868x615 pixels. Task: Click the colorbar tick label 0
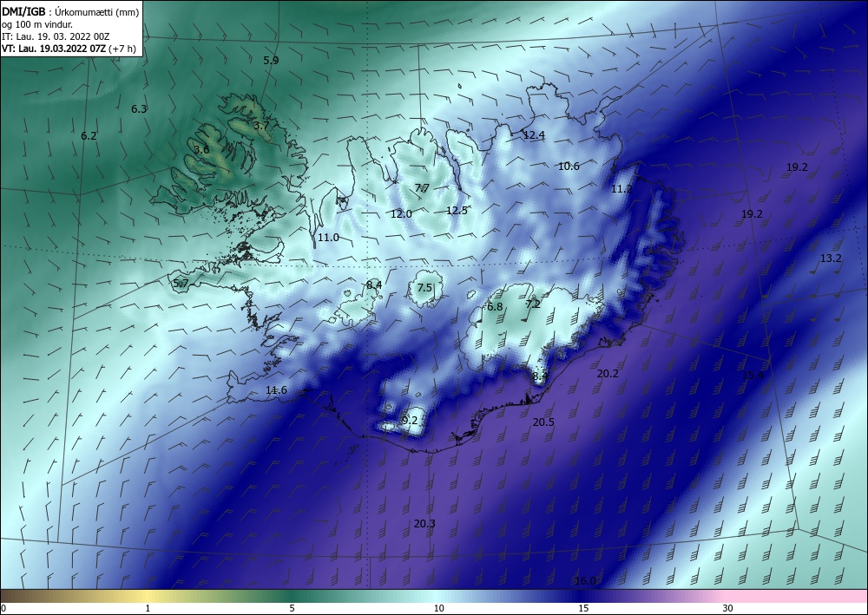pyautogui.click(x=3, y=609)
